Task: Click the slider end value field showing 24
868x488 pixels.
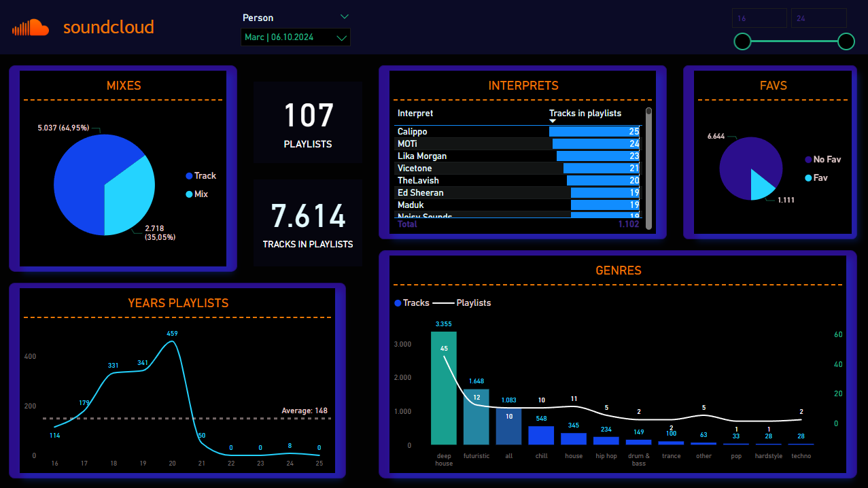Action: 818,18
